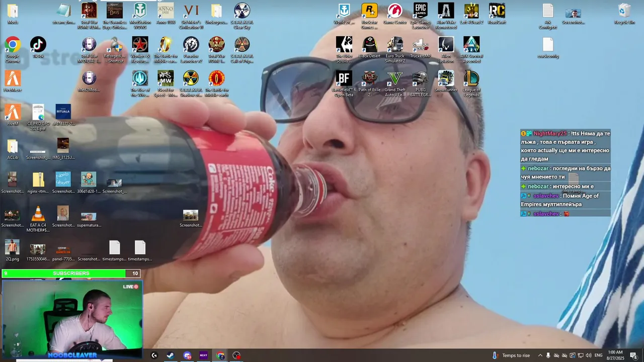Open PUBG BATTLEGROUNDS shortcut
Screen dimensions: 644x362
click(421, 83)
